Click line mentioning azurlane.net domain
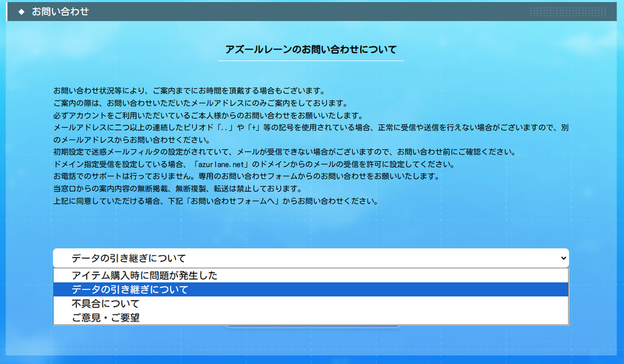The width and height of the screenshot is (624, 364). 254,164
